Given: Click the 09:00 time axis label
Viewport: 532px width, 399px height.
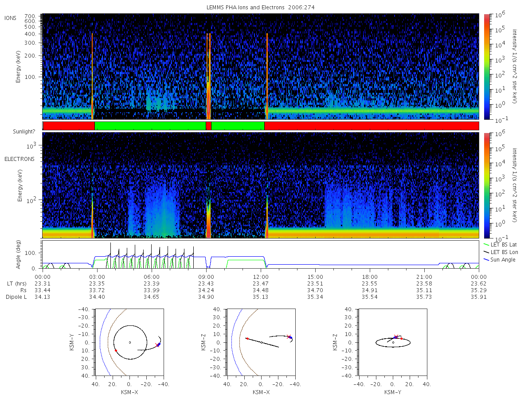Looking at the screenshot, I should (206, 276).
